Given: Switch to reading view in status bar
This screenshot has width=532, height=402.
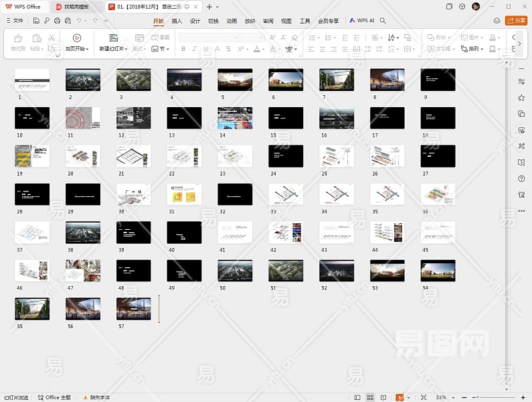Looking at the screenshot, I should pos(385,397).
